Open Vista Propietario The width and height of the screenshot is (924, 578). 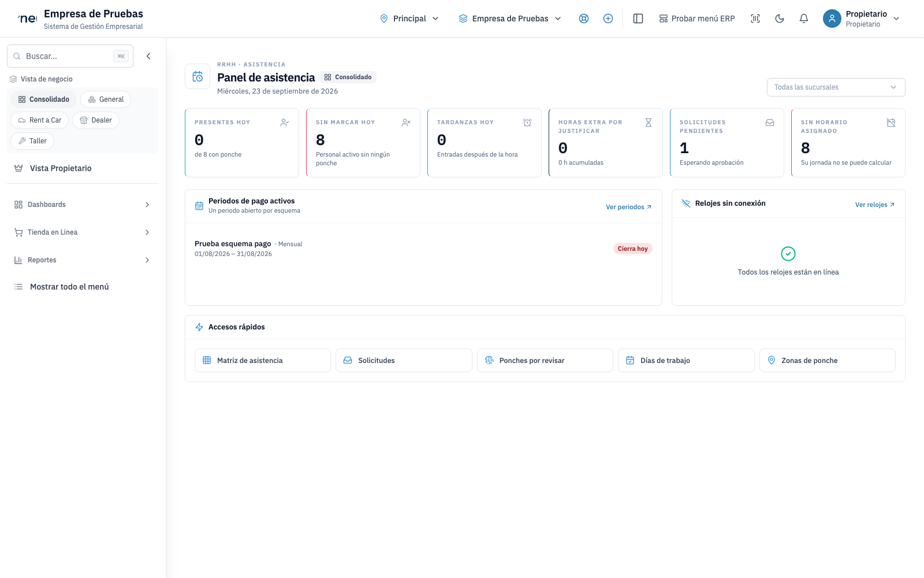point(83,168)
